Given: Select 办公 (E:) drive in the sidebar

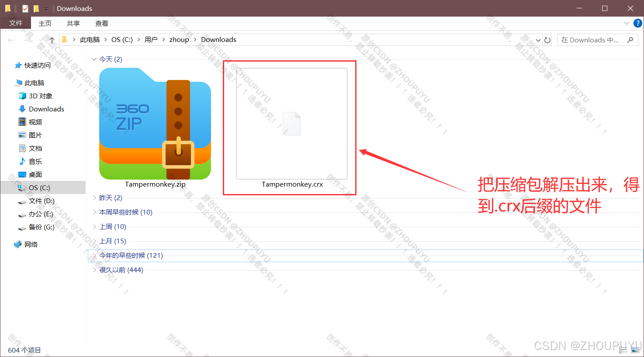Looking at the screenshot, I should (41, 214).
